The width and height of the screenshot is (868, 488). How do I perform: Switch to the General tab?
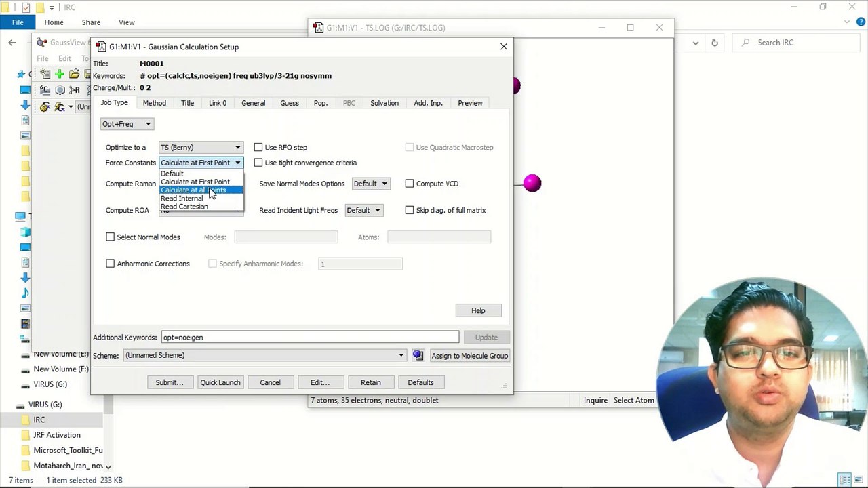tap(253, 103)
